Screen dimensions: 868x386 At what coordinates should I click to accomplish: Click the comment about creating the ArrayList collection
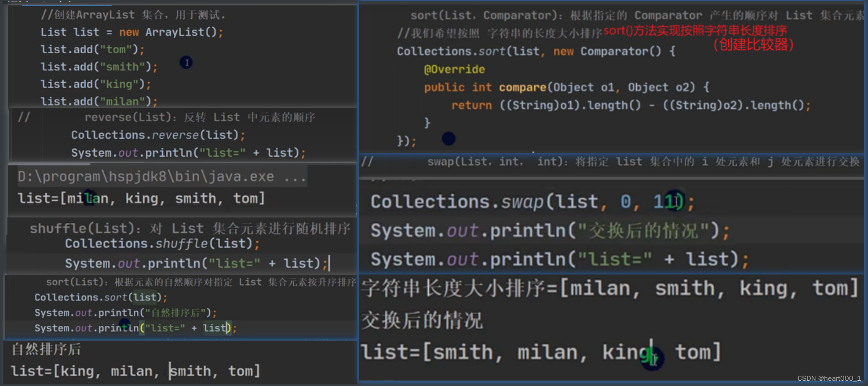click(133, 15)
